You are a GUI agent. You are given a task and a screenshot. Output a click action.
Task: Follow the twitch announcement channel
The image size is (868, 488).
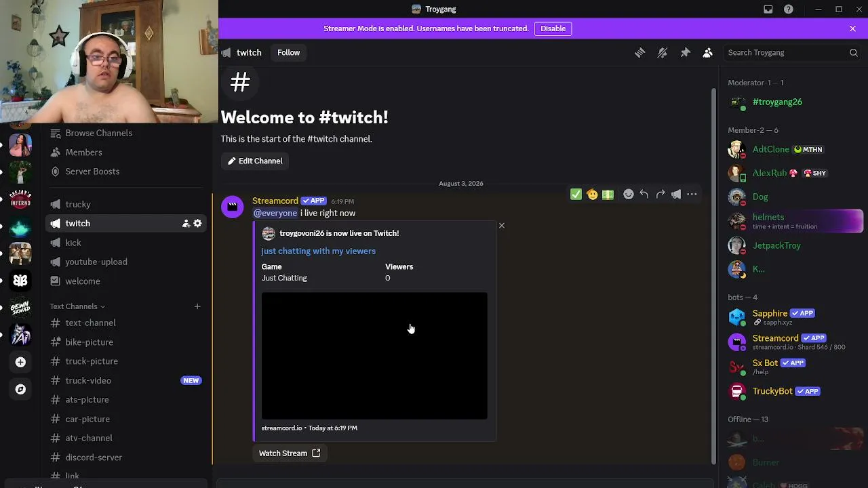click(288, 53)
